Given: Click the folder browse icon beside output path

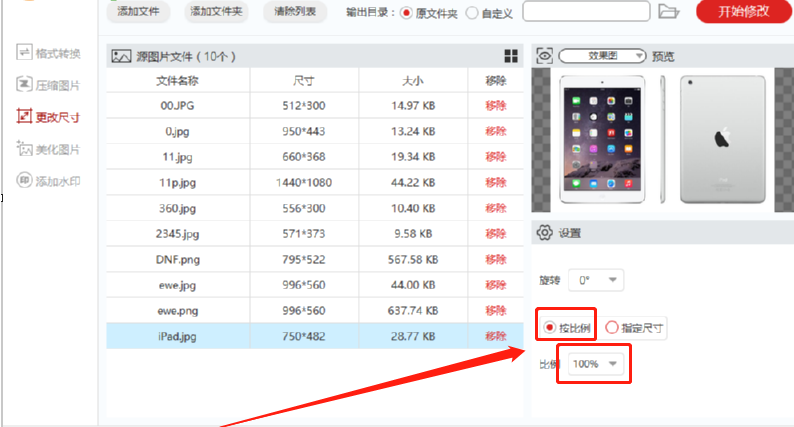Looking at the screenshot, I should [668, 11].
